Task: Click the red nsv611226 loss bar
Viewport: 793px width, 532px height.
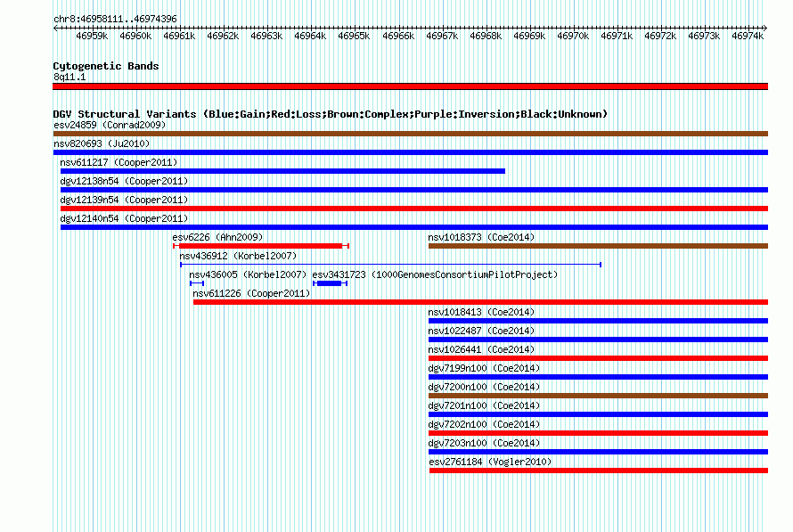Action: (480, 302)
